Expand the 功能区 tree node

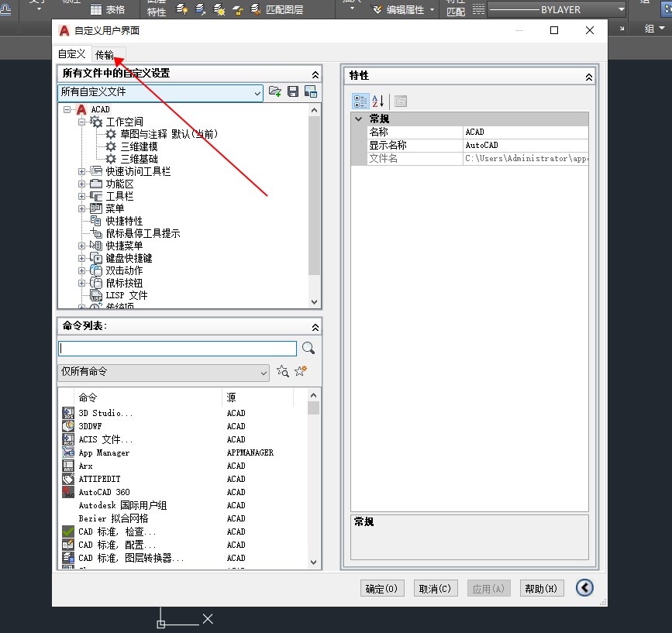pyautogui.click(x=82, y=184)
